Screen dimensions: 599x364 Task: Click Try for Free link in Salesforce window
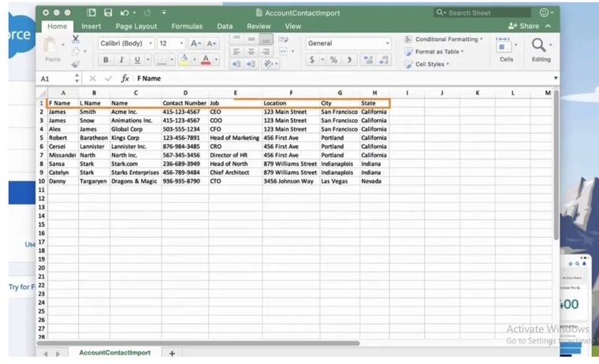coord(22,287)
